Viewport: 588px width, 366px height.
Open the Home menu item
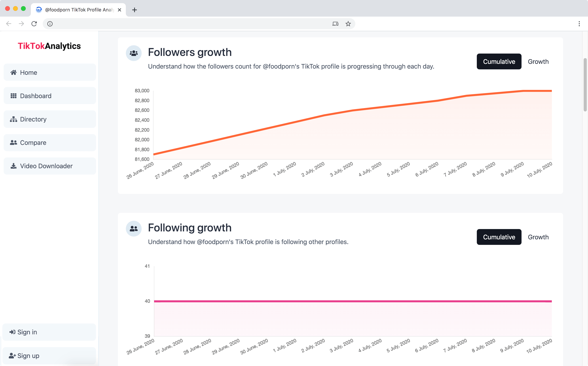[50, 72]
